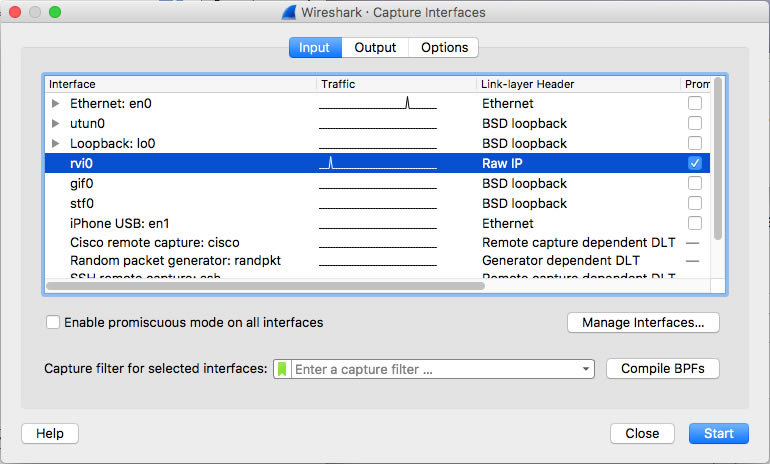Click the Compile BPFs button
Screen dimensions: 770x464
tap(662, 368)
